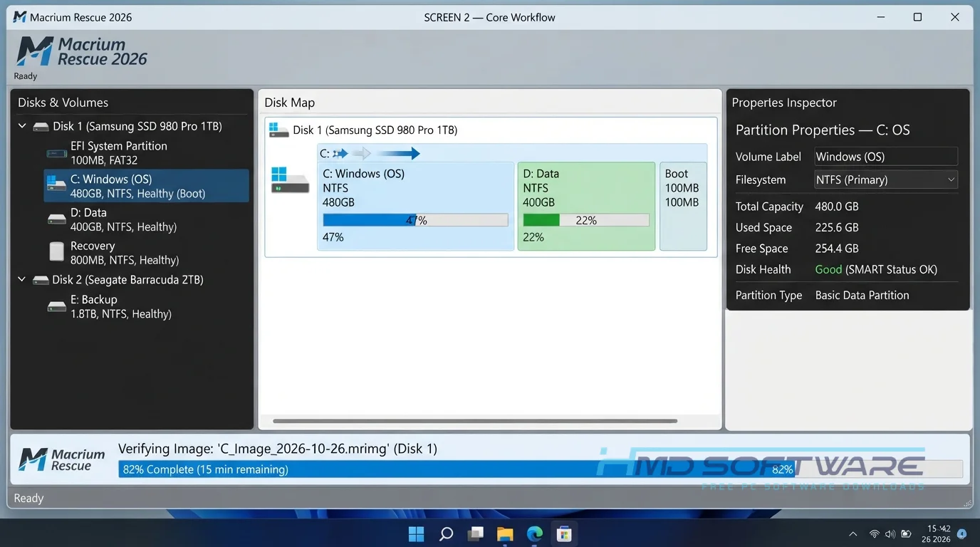Open File Explorer from the taskbar

click(505, 533)
